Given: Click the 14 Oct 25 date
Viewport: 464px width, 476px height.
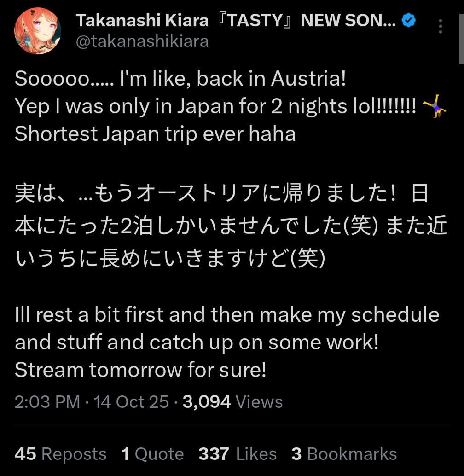Looking at the screenshot, I should click(131, 402).
